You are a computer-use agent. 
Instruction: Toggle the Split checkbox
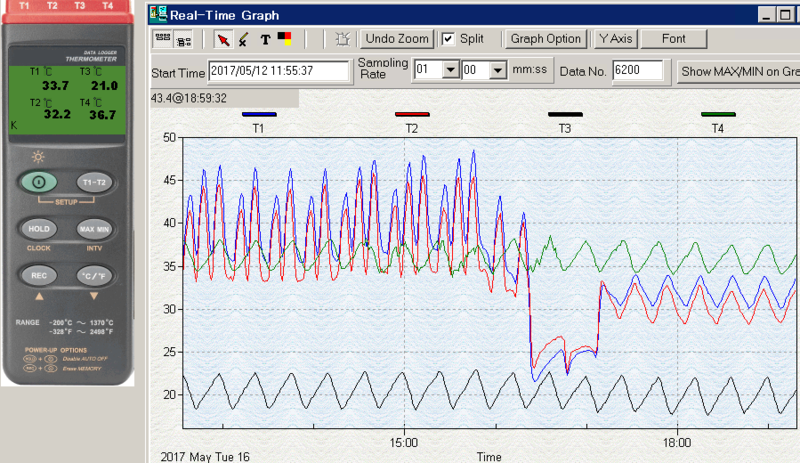pos(448,39)
